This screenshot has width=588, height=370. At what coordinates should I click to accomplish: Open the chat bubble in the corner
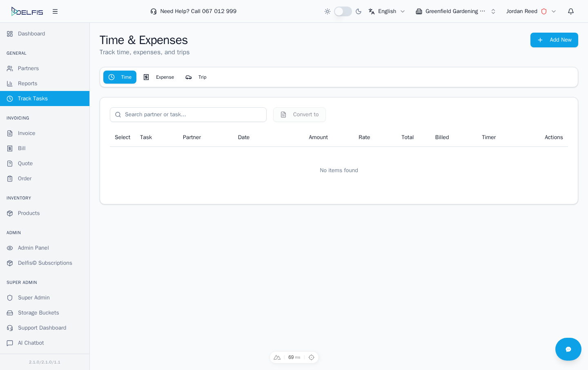click(568, 349)
